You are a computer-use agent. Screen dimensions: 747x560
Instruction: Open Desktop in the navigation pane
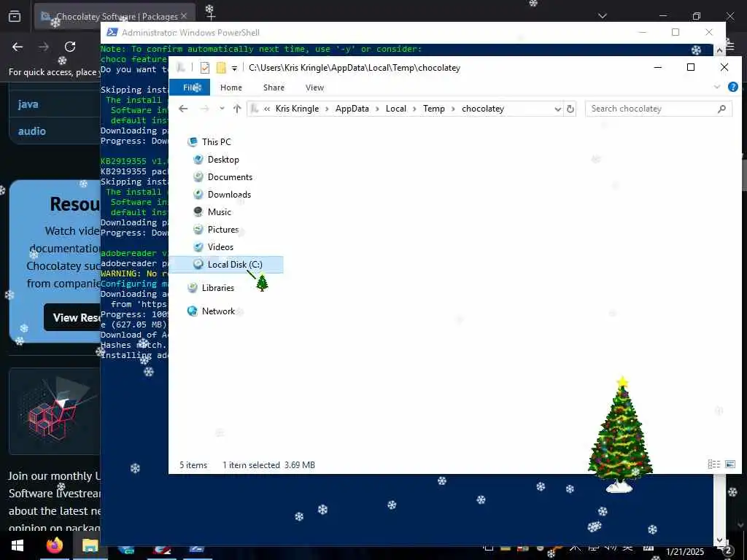[x=223, y=160]
